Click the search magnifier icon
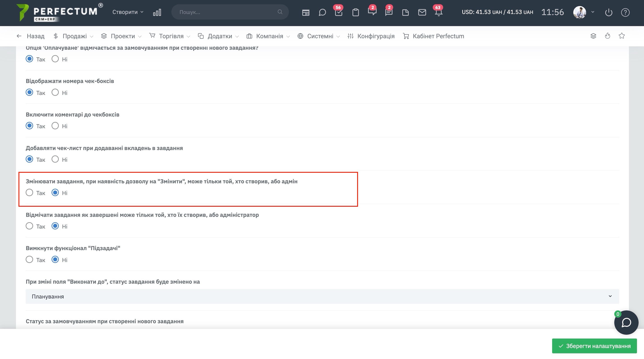Screen dimensions: 644x359 280,12
